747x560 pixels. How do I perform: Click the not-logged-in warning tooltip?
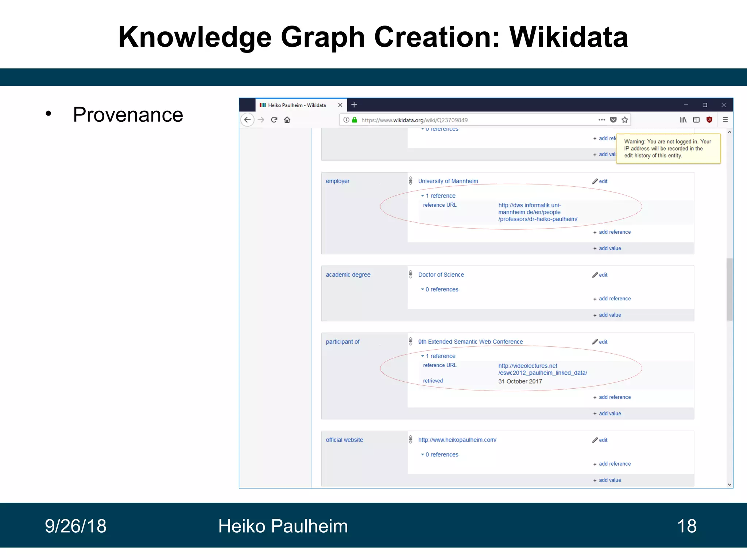point(668,149)
